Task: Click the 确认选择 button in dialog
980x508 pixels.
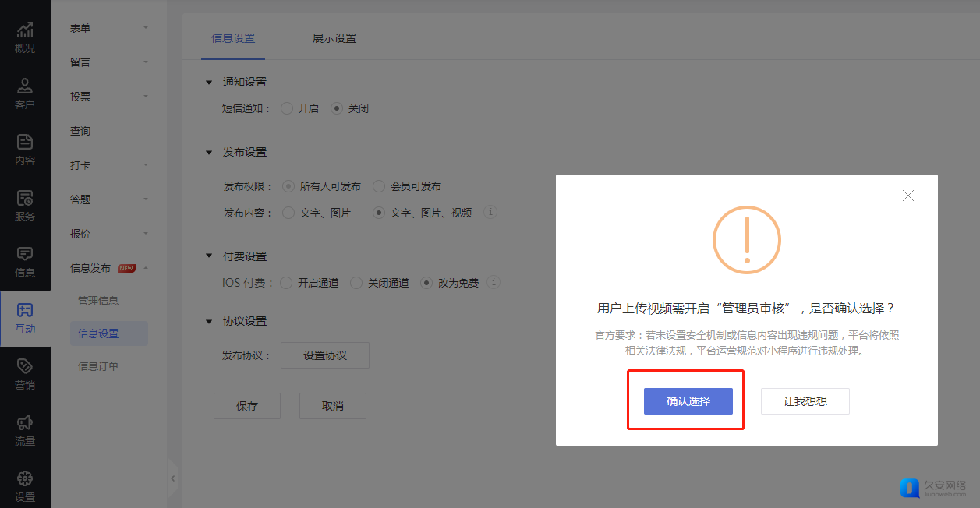Action: point(688,401)
